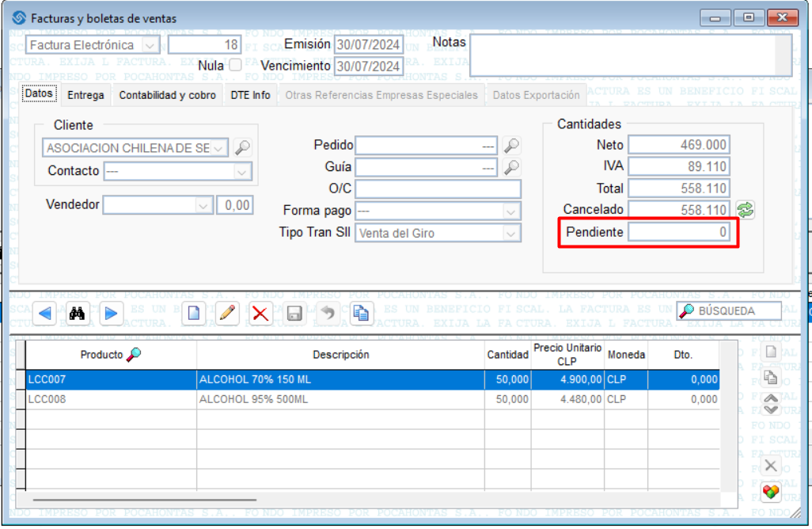Click the colored hearts icon beside grid

[771, 491]
